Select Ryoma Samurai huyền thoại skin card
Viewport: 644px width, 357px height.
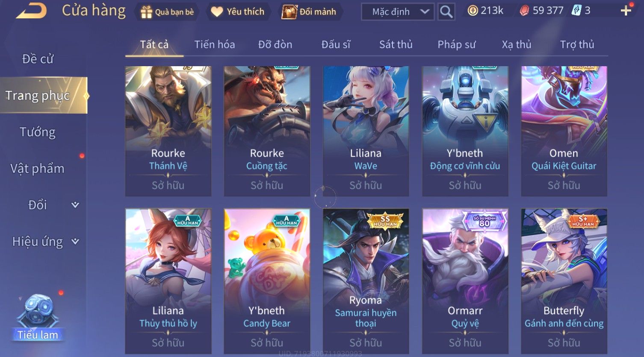tap(366, 281)
